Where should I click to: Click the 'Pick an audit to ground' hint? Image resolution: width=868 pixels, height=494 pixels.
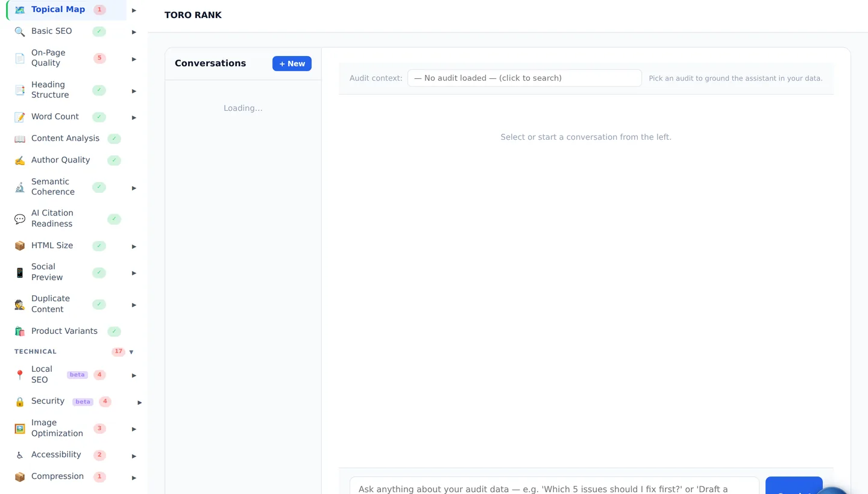(735, 78)
